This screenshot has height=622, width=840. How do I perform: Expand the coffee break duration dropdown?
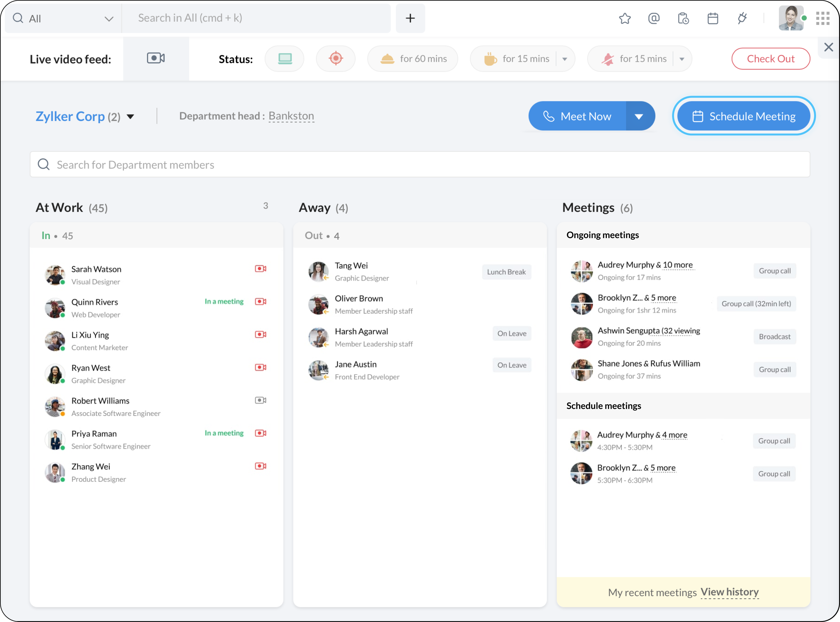point(565,59)
